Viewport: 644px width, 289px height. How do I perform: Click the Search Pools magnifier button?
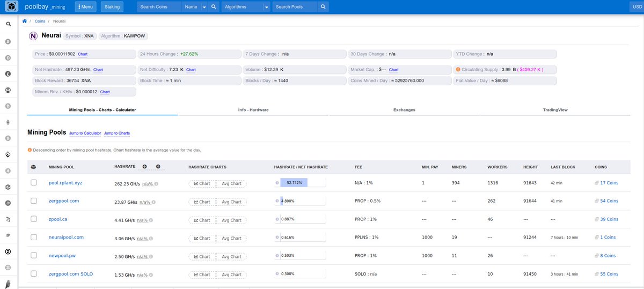tap(323, 7)
